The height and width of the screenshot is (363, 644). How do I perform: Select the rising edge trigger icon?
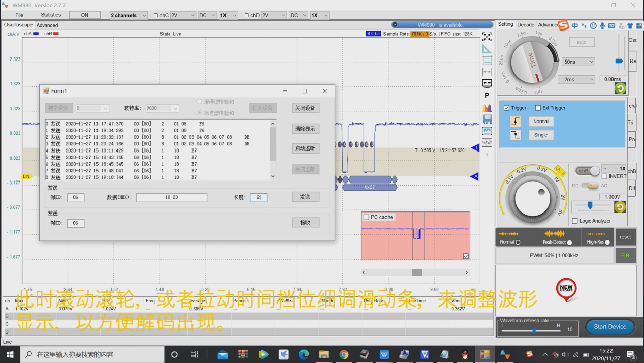point(515,122)
